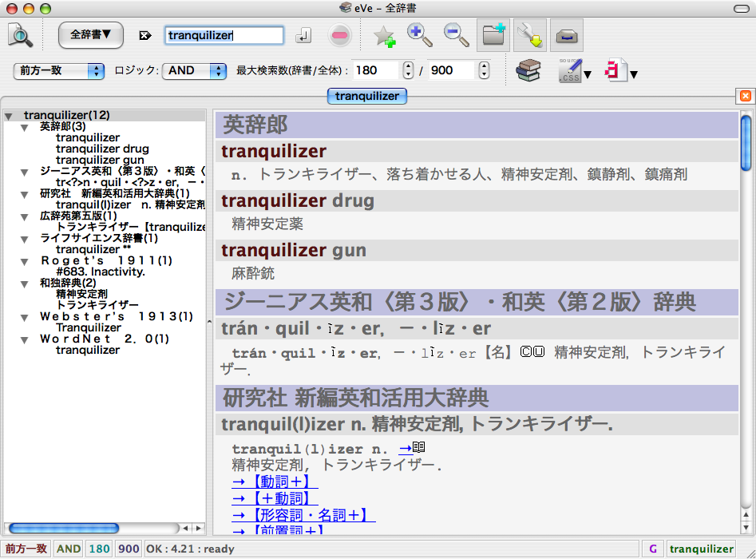
Task: Select tranquilizer gun in the tree
Action: tap(100, 161)
